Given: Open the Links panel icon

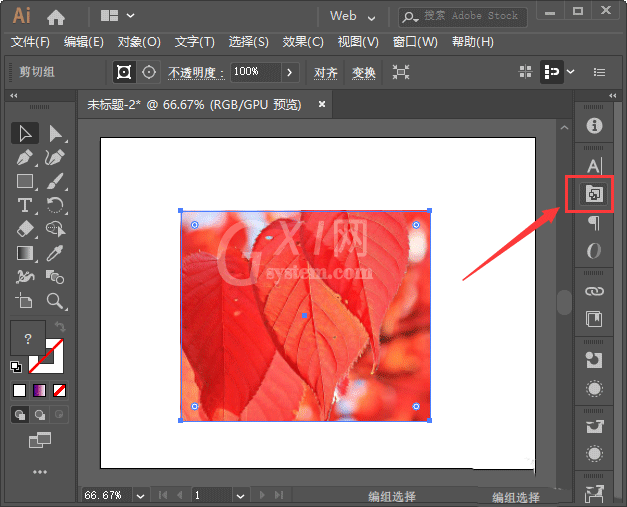Looking at the screenshot, I should tap(594, 291).
